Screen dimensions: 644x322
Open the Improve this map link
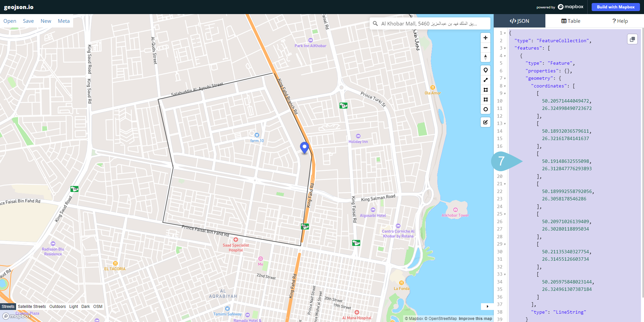[475, 319]
